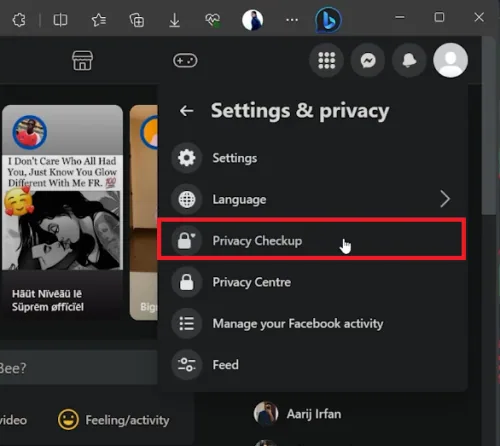Open Settings menu entry
This screenshot has height=446, width=500.
point(313,158)
